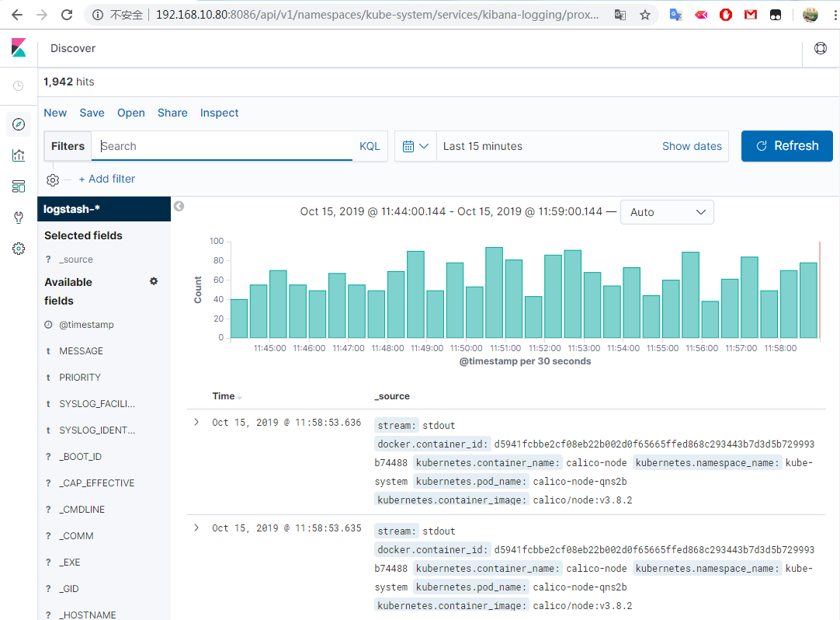840x620 pixels.
Task: Open the Discover compass icon in sidebar
Action: click(19, 124)
